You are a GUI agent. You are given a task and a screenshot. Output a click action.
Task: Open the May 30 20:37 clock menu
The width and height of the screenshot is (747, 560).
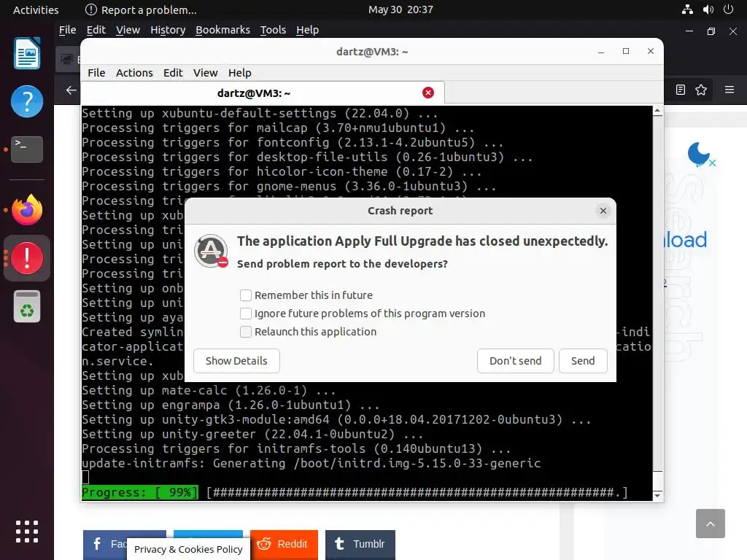(400, 9)
